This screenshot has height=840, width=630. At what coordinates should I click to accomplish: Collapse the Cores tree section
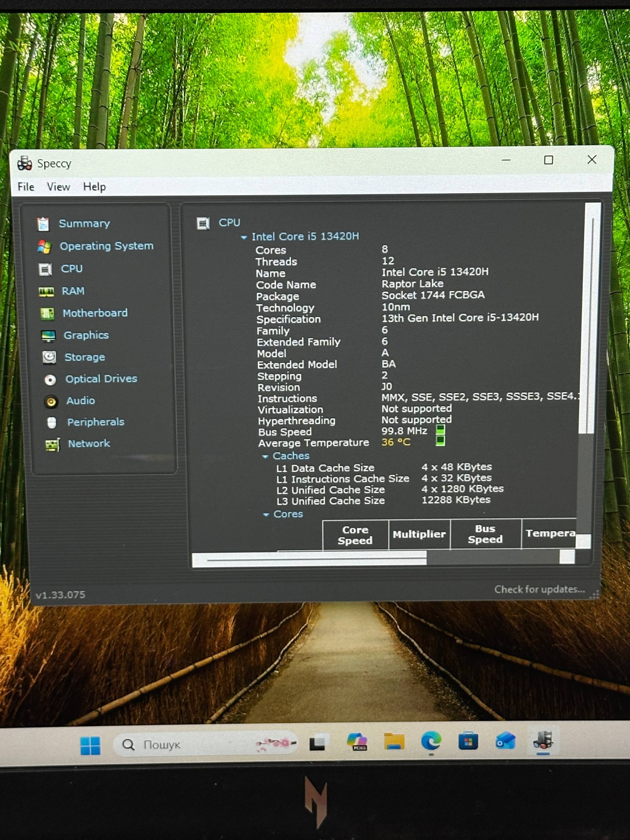tap(266, 515)
